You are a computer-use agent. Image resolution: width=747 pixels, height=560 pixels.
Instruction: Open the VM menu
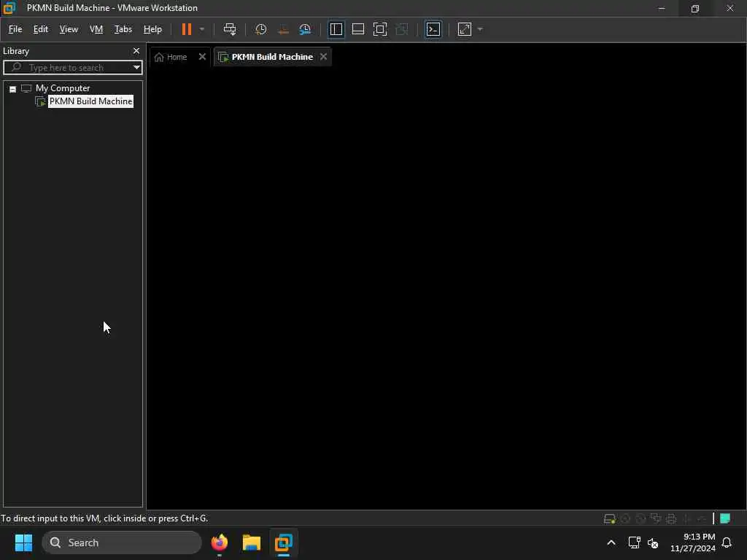(96, 29)
